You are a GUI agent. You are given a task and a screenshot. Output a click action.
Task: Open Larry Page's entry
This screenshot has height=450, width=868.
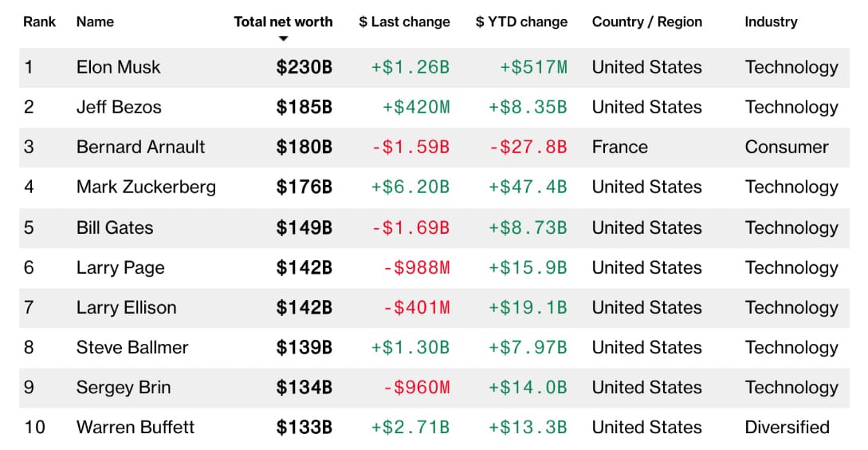coord(120,267)
